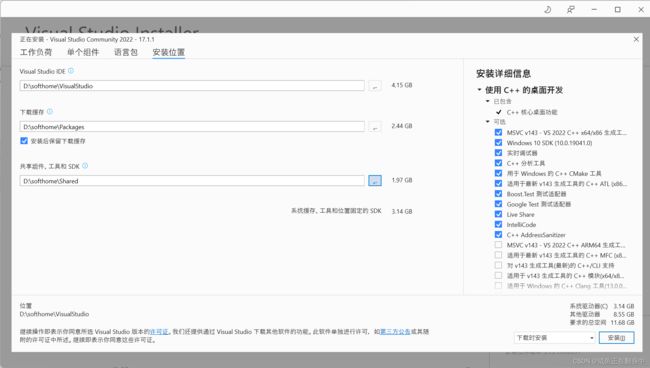Viewport: 650px width, 368px height.
Task: Click the 安装详细信息 heading
Action: click(x=503, y=74)
